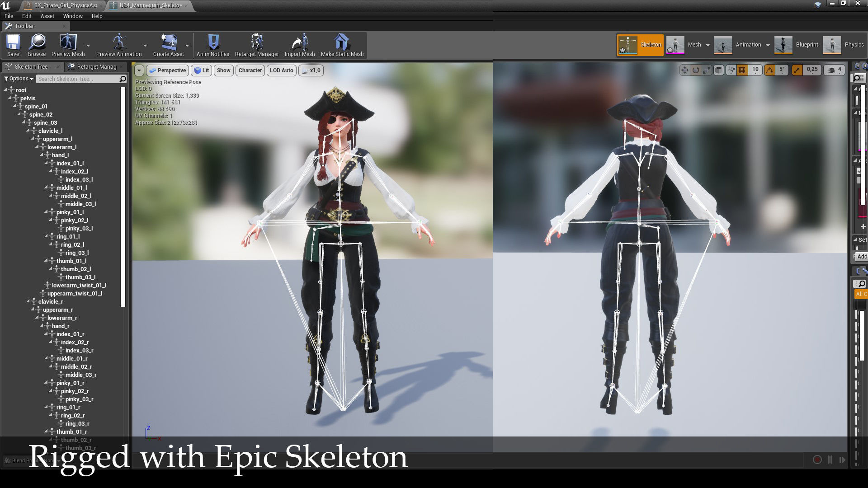Image resolution: width=868 pixels, height=488 pixels.
Task: Click the surface snapping icon
Action: coord(731,70)
